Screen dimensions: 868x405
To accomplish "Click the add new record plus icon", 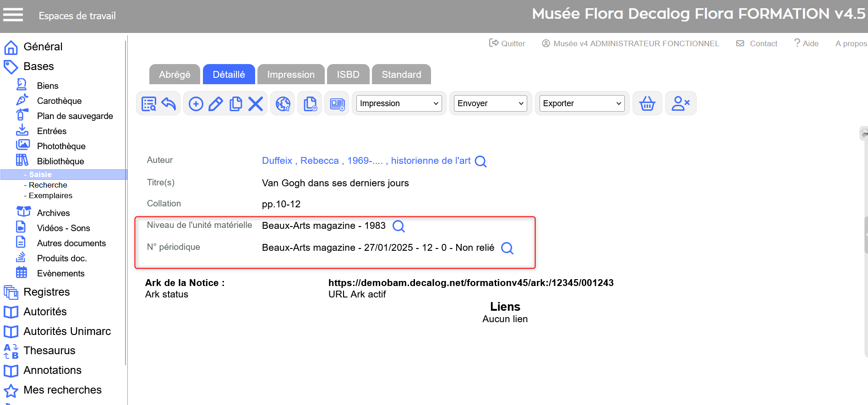I will 196,104.
